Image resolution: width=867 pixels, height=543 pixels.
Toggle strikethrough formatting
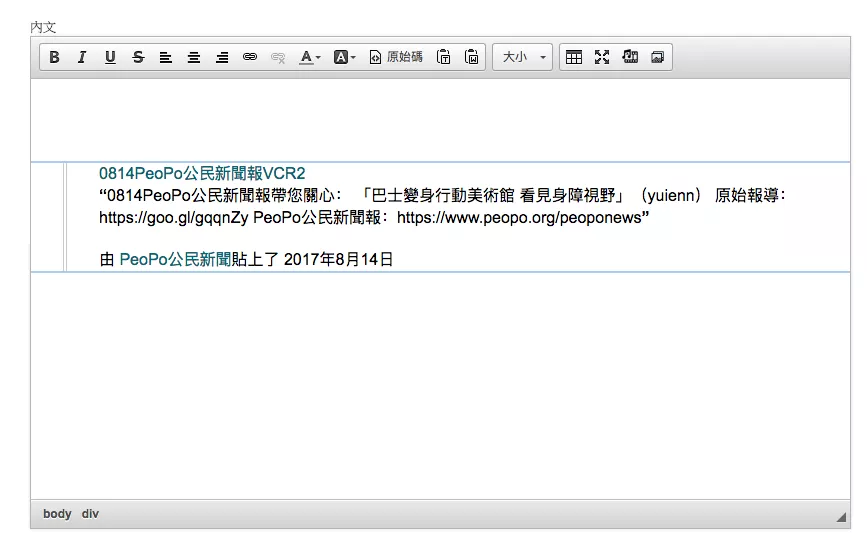coord(138,57)
